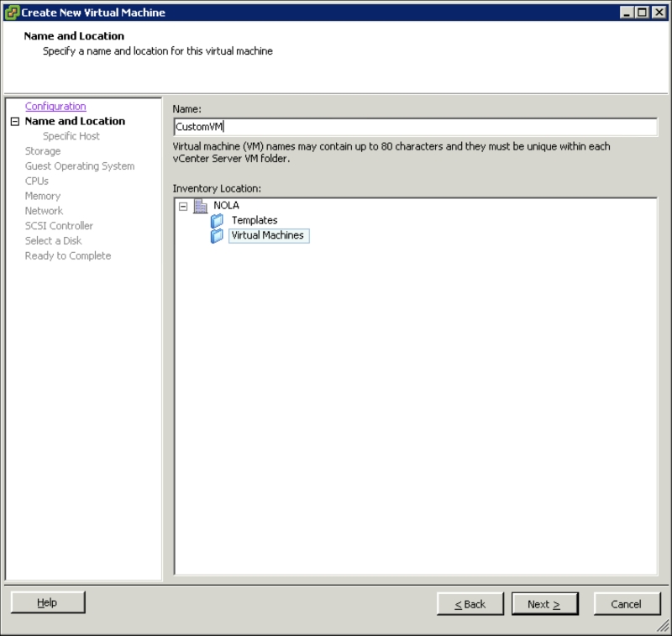Viewport: 672px width, 636px height.
Task: Select the Guest Operating System step
Action: 80,166
